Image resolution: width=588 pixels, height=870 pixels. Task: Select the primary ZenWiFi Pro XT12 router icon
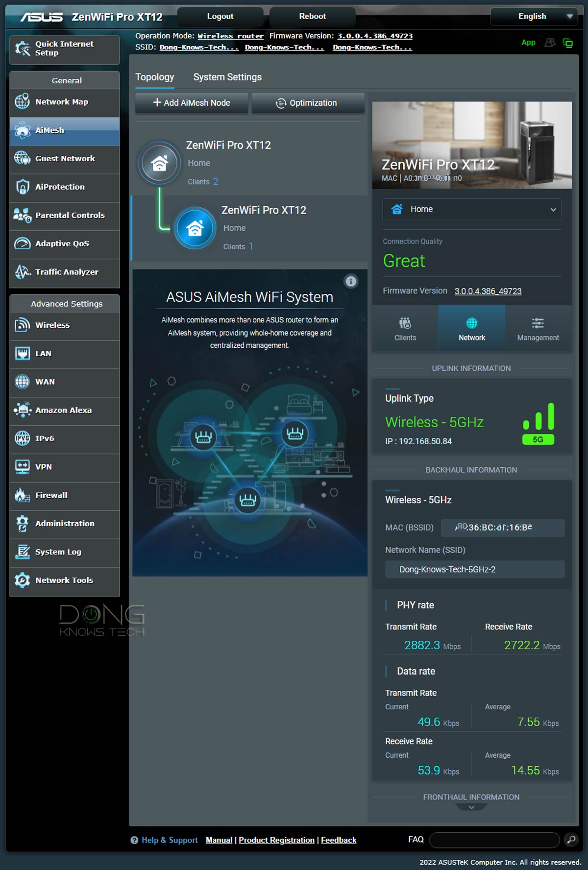[x=159, y=163]
